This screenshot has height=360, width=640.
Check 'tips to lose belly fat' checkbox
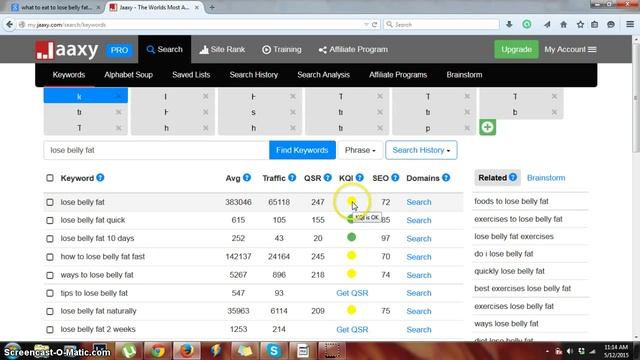coord(50,293)
